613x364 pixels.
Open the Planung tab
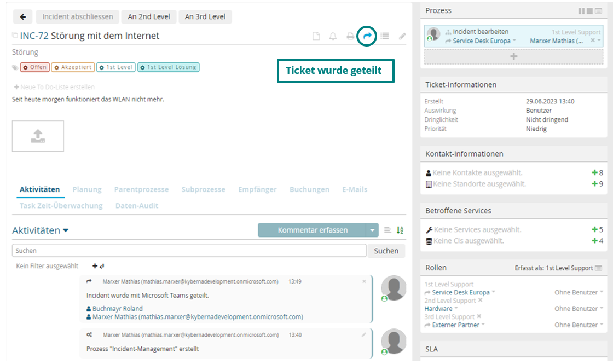[x=87, y=189]
